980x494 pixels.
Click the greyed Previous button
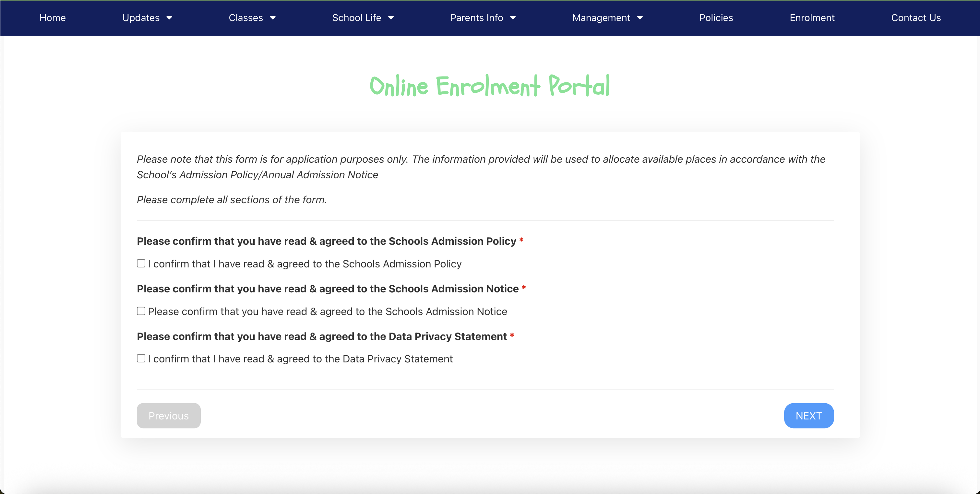pos(169,416)
